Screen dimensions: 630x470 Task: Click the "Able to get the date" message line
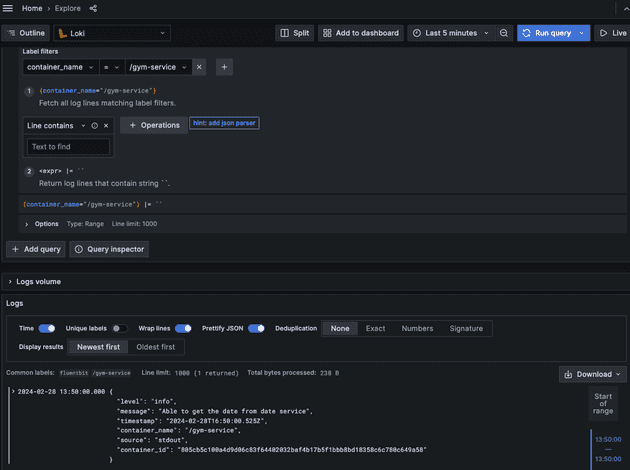215,411
